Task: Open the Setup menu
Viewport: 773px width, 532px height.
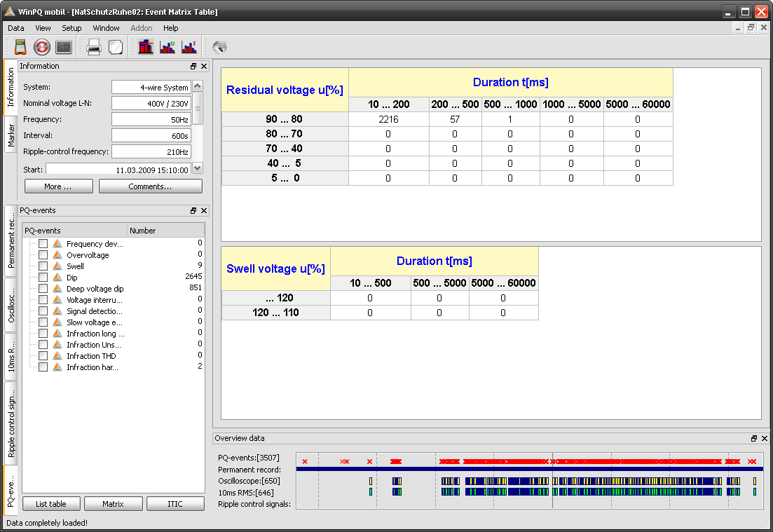Action: click(x=71, y=28)
